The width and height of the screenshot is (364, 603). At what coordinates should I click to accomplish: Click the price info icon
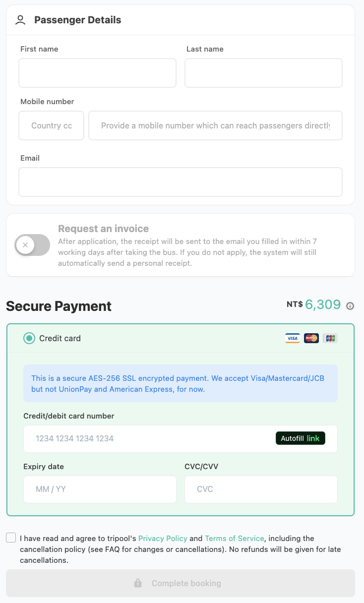[x=350, y=306]
